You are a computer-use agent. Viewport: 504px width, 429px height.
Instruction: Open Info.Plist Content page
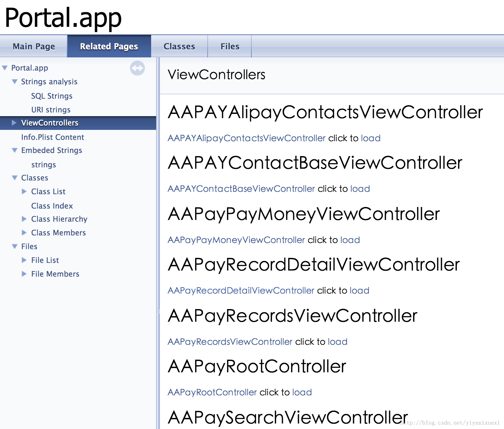tap(53, 137)
